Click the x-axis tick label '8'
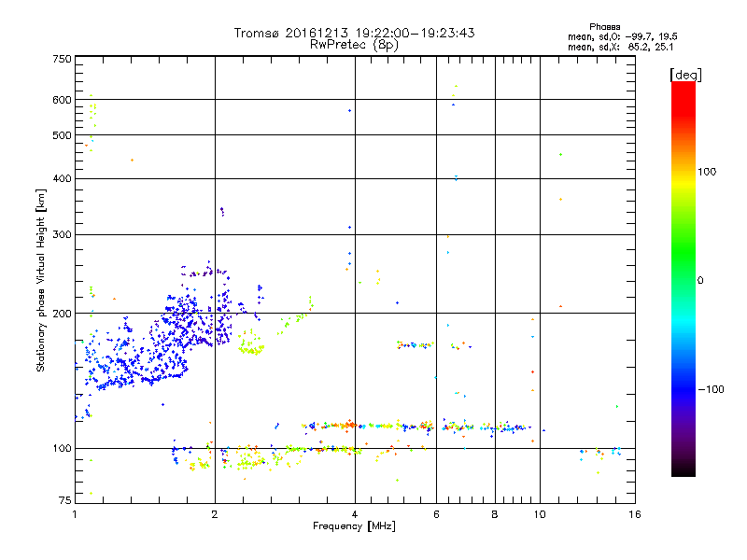Image resolution: width=747 pixels, height=560 pixels. (495, 514)
